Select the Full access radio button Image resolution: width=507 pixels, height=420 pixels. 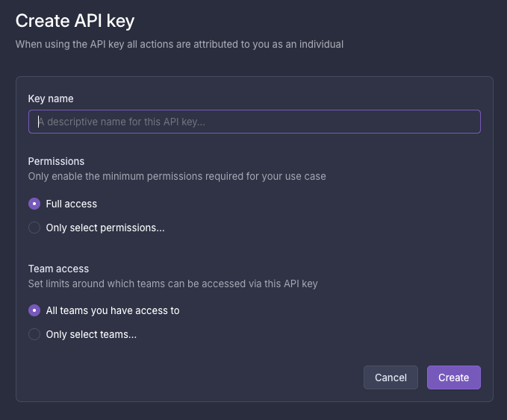click(34, 204)
